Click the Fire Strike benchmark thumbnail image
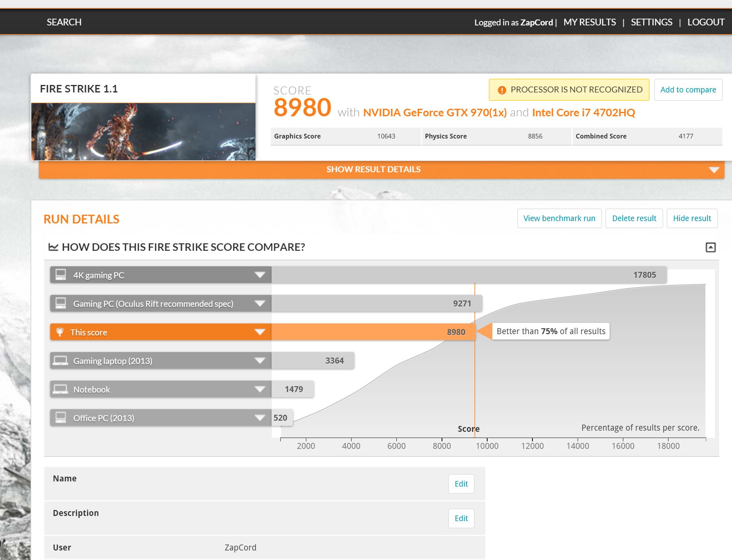 click(143, 132)
